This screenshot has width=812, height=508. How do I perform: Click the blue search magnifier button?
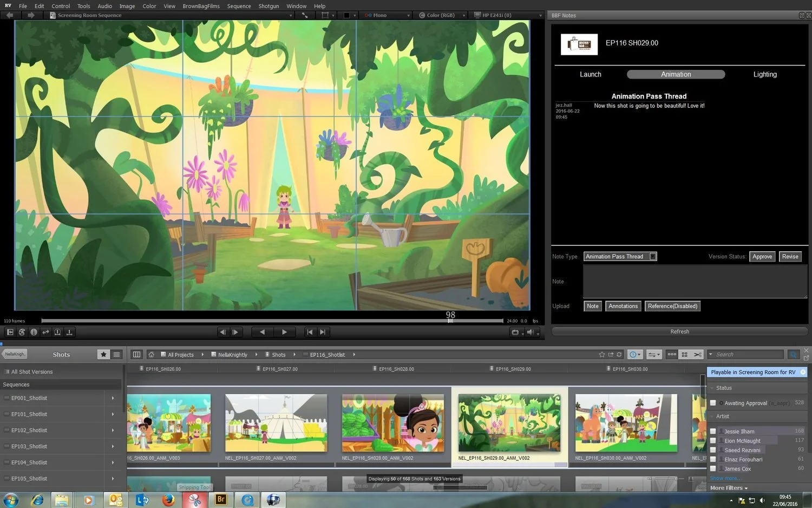click(794, 354)
